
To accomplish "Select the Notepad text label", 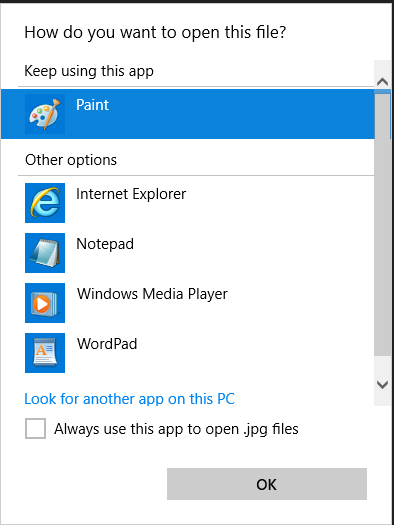I will pyautogui.click(x=105, y=244).
